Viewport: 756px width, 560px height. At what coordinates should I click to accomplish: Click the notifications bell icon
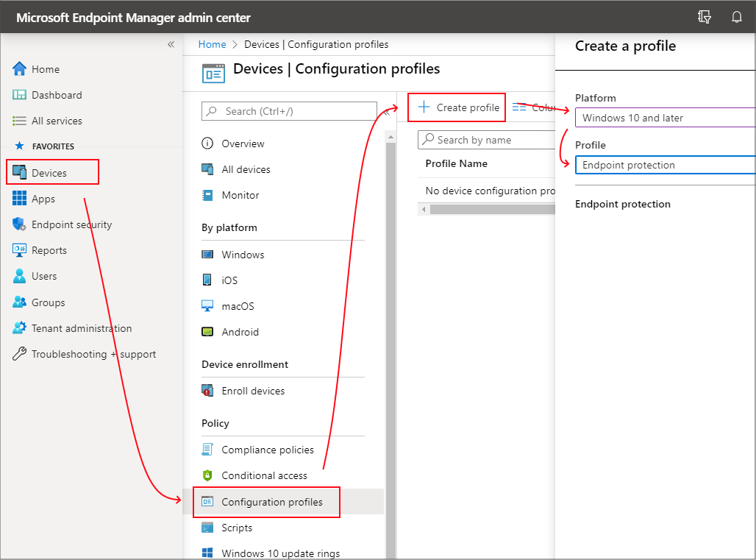pyautogui.click(x=736, y=17)
